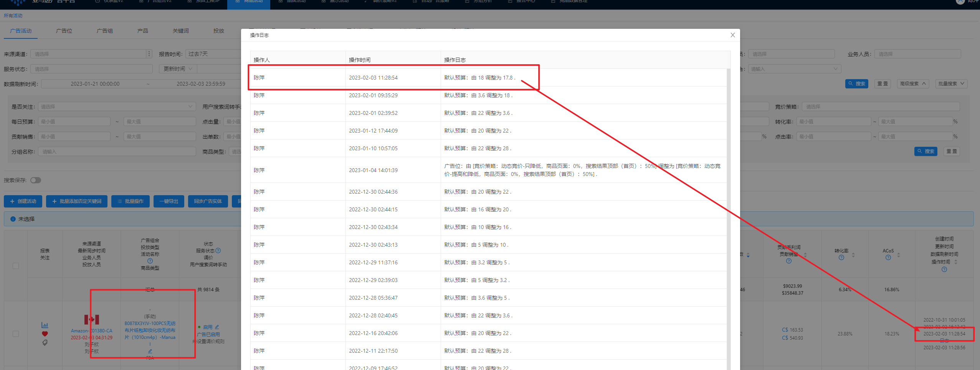Click the help icon next to 服务状态
Image resolution: width=980 pixels, height=370 pixels.
(x=218, y=251)
